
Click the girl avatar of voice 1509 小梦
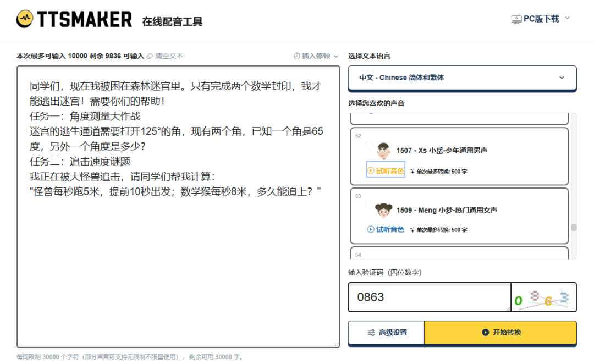tap(383, 209)
